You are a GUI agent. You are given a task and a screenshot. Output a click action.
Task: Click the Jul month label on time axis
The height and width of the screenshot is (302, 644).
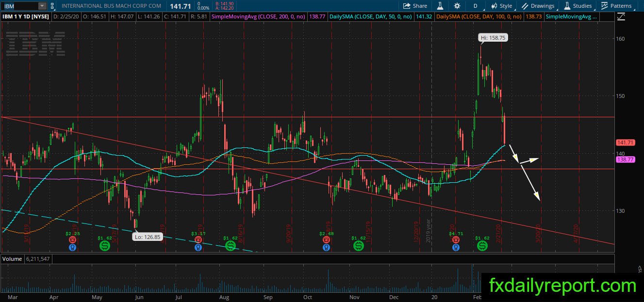179,297
